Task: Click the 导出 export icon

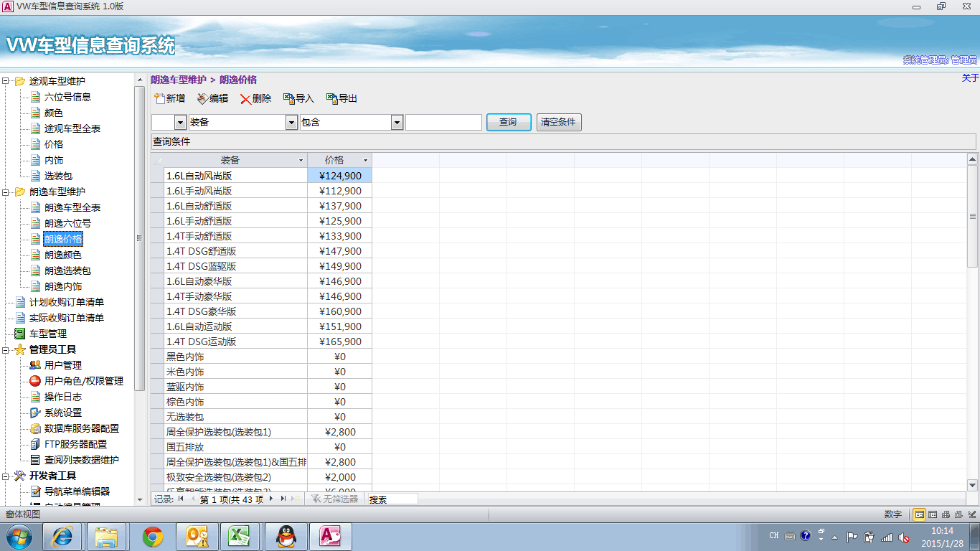Action: point(332,98)
